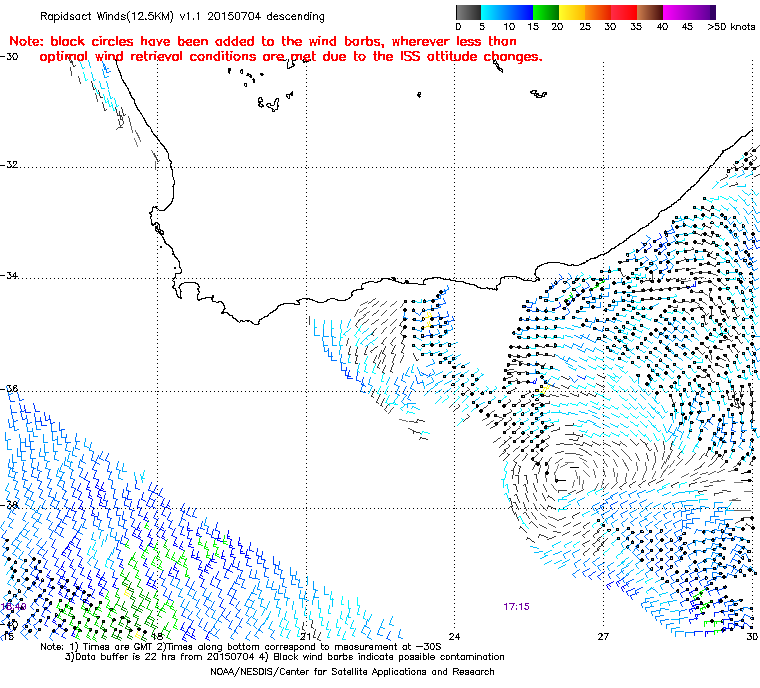Screen dimensions: 760x688
Task: Click the 30 longitude label at bottom right
Action: (752, 637)
